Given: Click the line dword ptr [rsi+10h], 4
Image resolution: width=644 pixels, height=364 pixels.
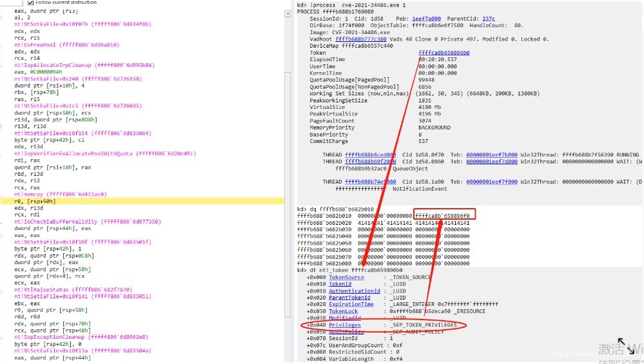Looking at the screenshot, I should tap(49, 85).
